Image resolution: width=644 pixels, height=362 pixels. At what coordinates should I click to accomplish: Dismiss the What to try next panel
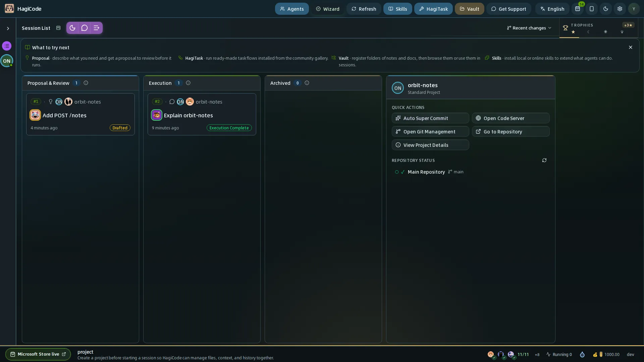coord(631,47)
